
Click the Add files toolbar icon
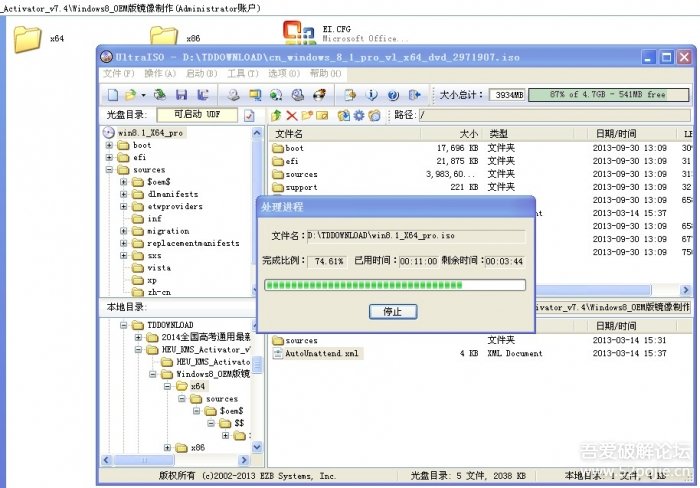coord(350,95)
